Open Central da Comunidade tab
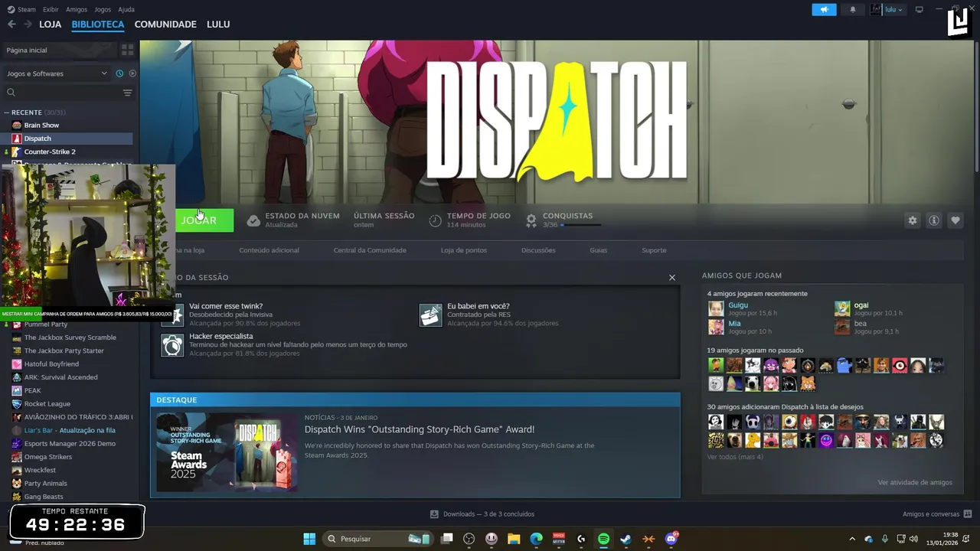Screen dimensions: 980x551 [370, 250]
